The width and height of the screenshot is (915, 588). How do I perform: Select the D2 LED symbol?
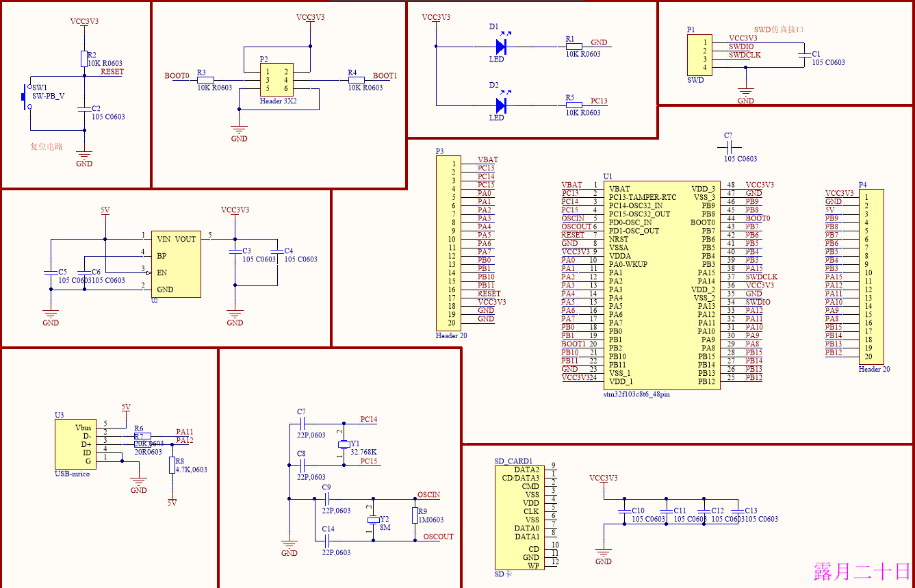click(x=500, y=105)
